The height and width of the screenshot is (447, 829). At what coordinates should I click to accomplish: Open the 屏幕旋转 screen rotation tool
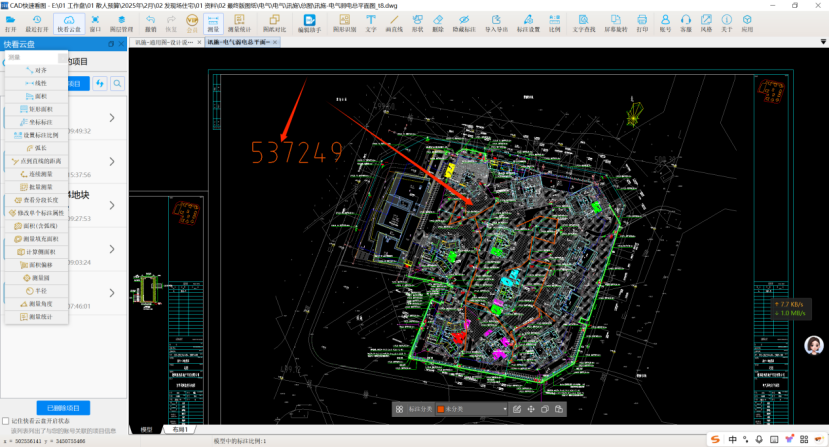pyautogui.click(x=616, y=22)
